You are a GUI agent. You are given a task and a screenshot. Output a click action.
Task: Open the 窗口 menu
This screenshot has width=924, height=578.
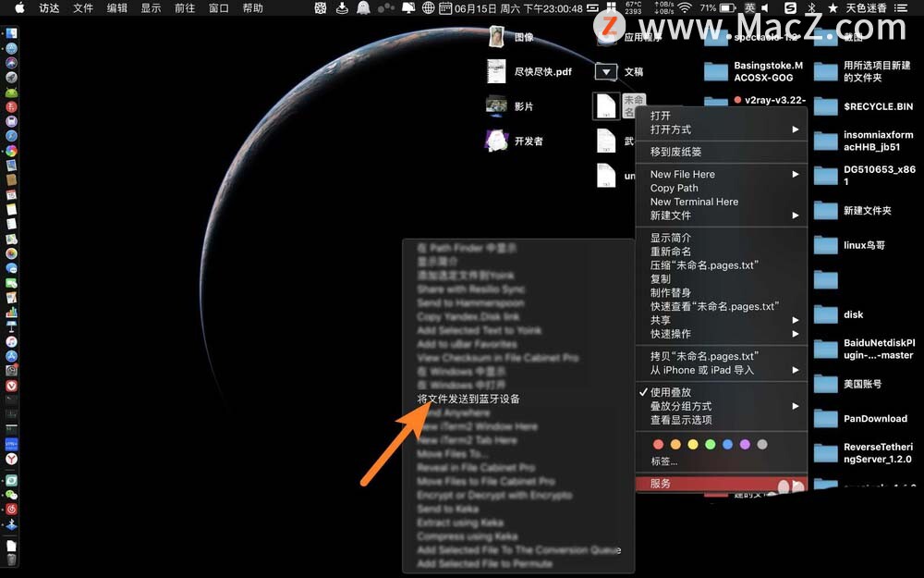click(x=219, y=7)
